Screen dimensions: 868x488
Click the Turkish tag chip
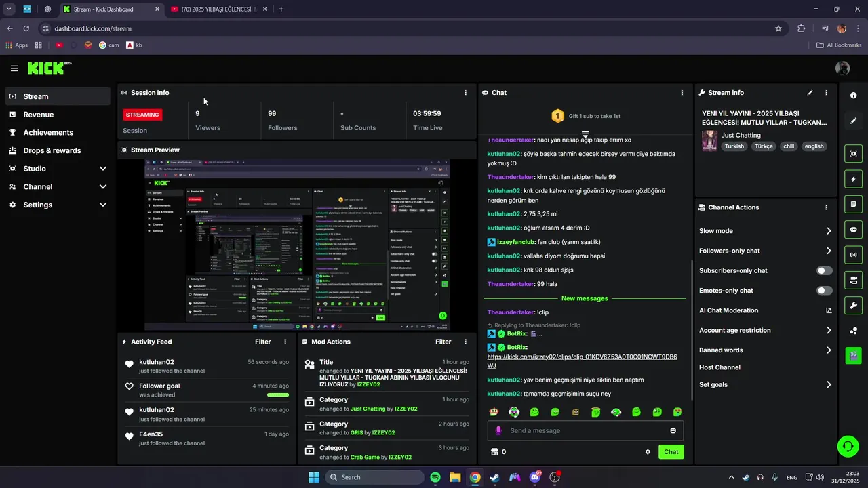click(734, 146)
